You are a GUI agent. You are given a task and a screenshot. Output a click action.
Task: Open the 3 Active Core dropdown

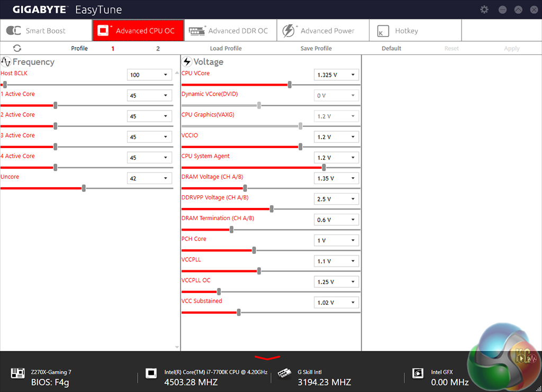[150, 137]
